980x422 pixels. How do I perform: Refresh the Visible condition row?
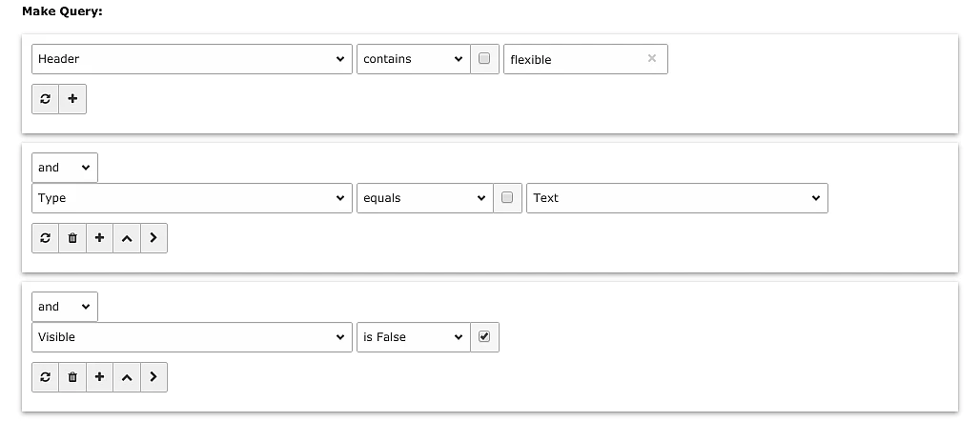tap(46, 377)
